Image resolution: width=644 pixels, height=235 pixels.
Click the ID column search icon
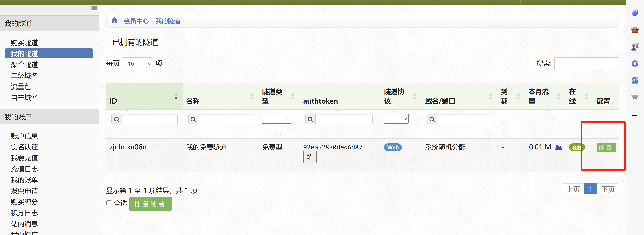click(x=117, y=119)
